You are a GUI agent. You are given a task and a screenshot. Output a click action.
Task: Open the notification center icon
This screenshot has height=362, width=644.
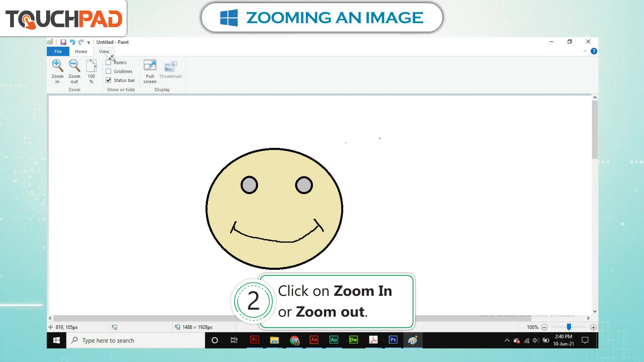pos(585,340)
